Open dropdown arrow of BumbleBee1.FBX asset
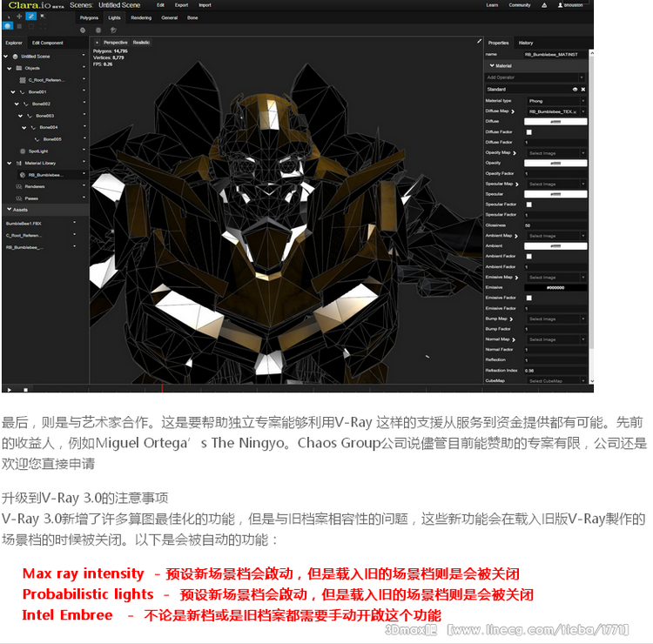 point(75,223)
